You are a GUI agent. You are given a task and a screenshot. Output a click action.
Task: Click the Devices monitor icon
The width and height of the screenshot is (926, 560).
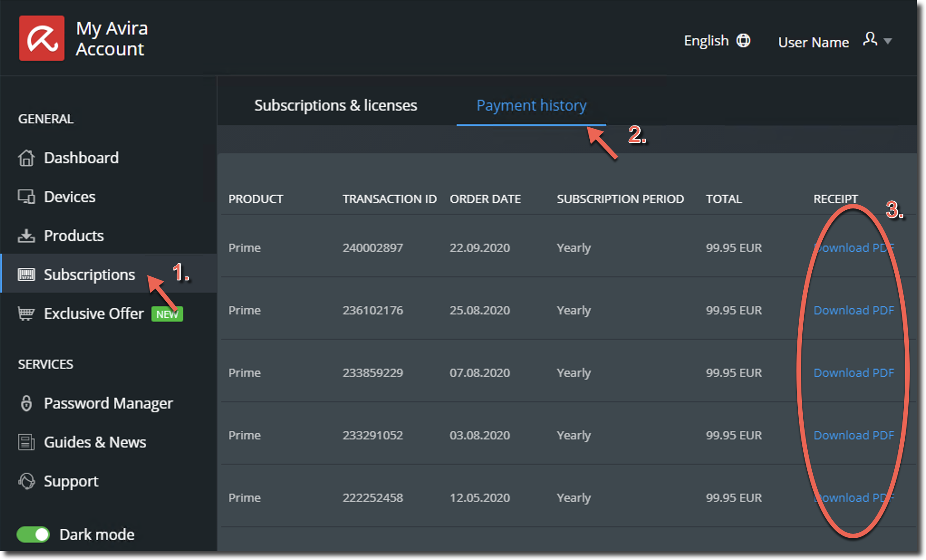point(26,197)
